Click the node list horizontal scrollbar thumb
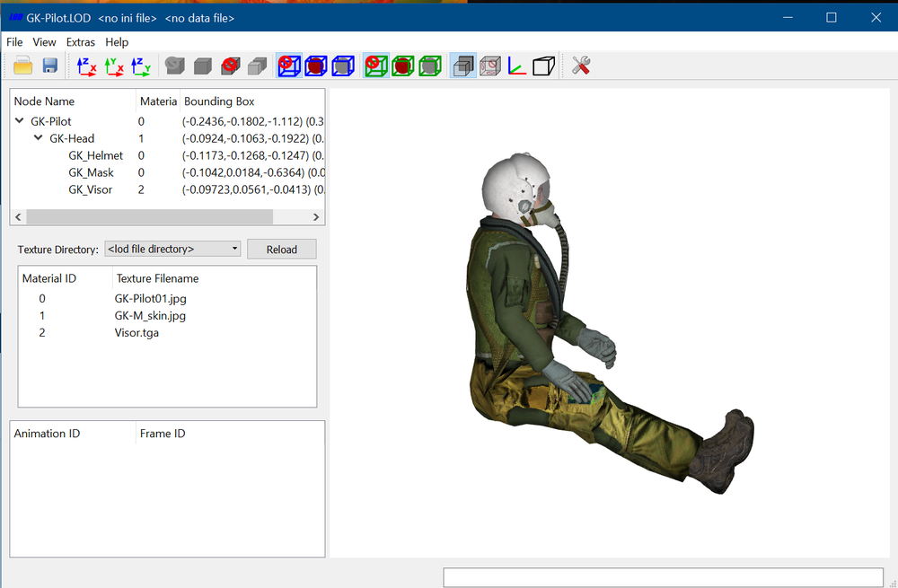The width and height of the screenshot is (898, 588). (x=149, y=217)
